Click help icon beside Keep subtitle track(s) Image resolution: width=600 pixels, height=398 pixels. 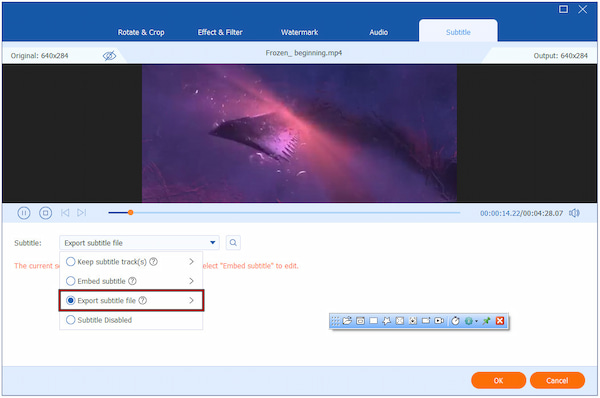pos(153,262)
